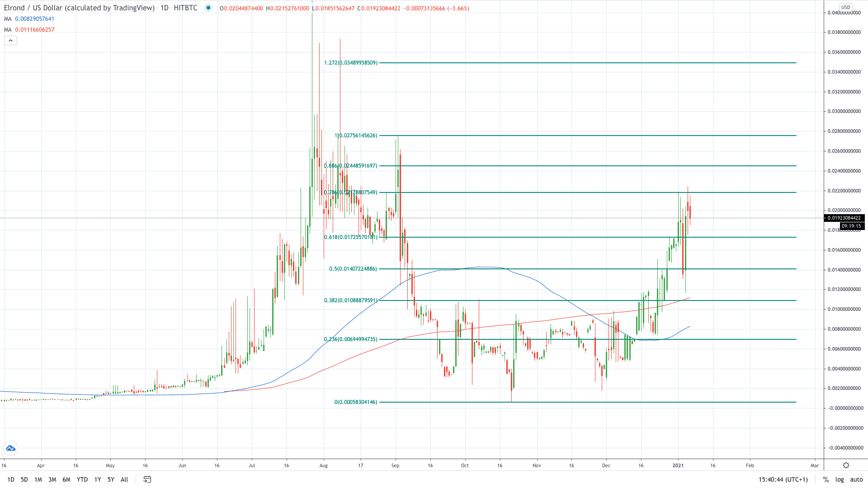Click the Sep label on time axis
Screen dimensions: 868x488
(395, 465)
